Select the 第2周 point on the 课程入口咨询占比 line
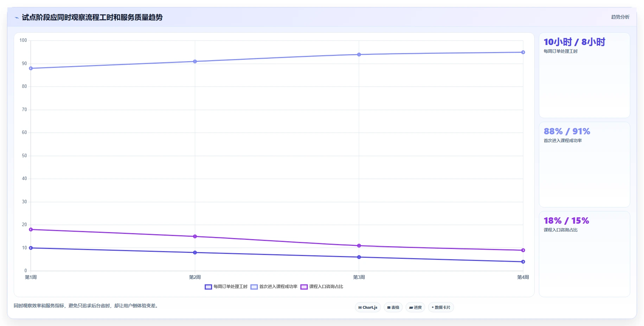 [x=195, y=236]
